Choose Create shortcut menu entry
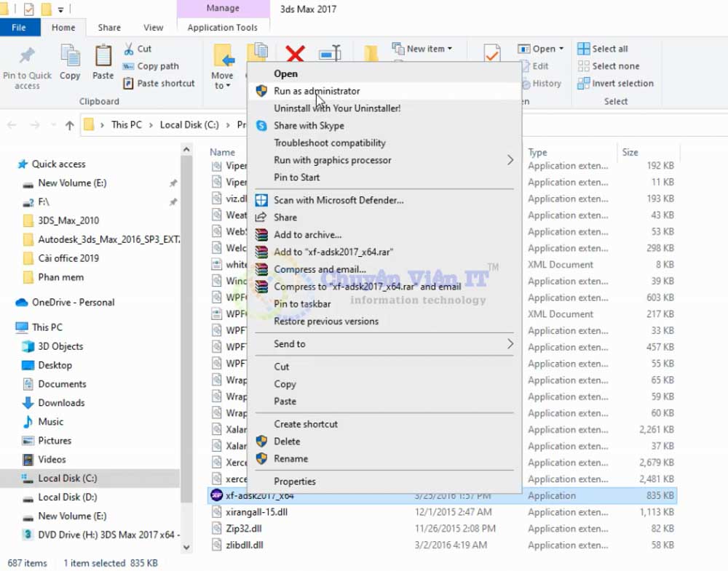The image size is (728, 571). tap(384, 424)
